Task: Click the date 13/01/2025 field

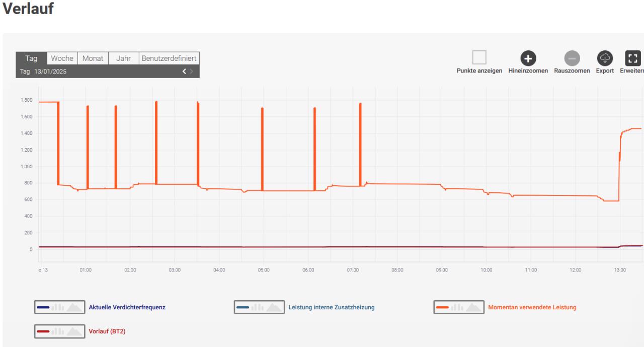Action: [50, 72]
